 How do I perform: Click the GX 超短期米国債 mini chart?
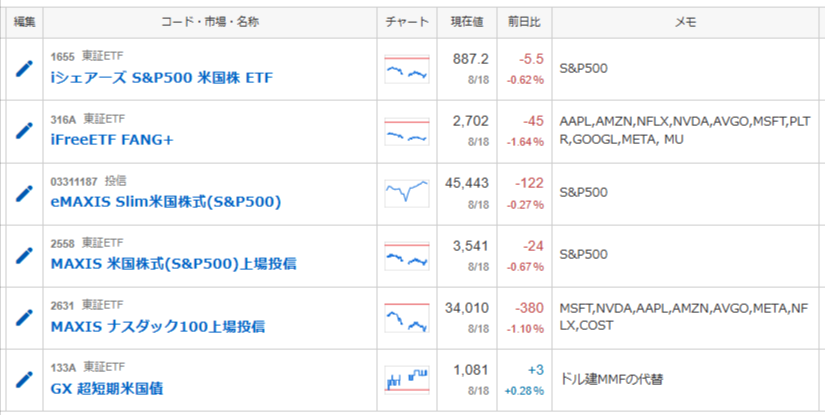click(407, 380)
